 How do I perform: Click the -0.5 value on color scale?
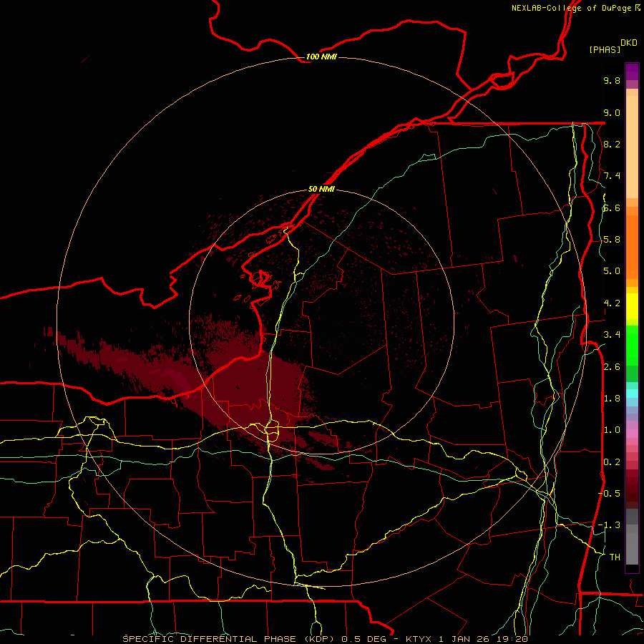tap(610, 493)
